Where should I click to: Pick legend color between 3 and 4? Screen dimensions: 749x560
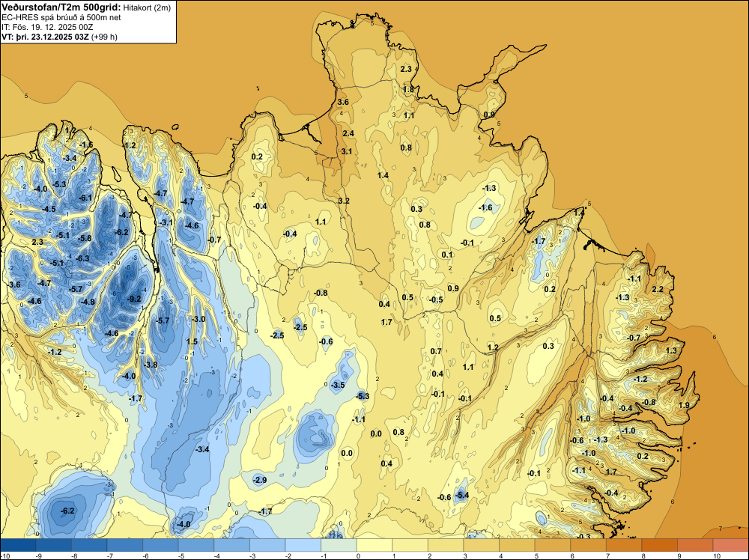point(481,545)
